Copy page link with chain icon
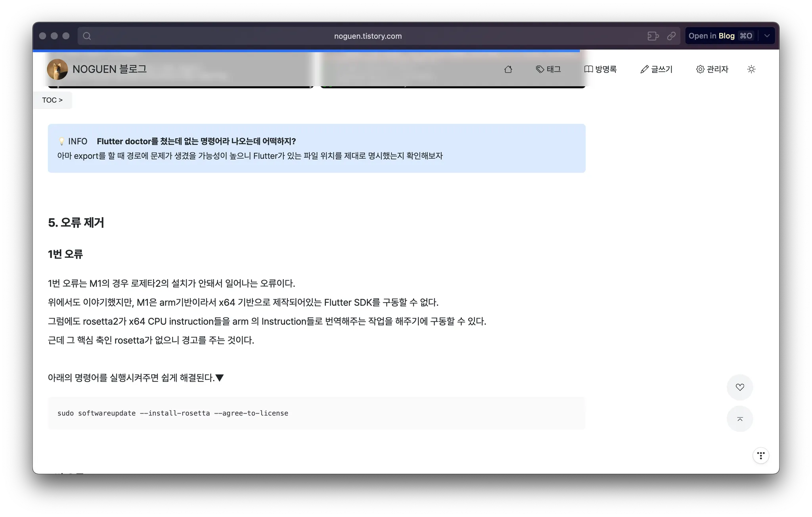Viewport: 812px width, 517px height. 671,36
